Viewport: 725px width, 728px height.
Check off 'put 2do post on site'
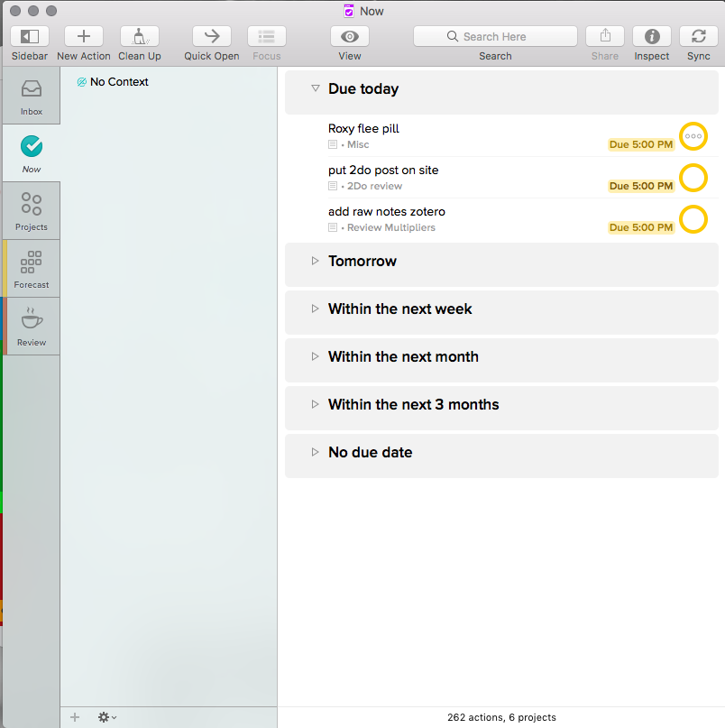(693, 178)
